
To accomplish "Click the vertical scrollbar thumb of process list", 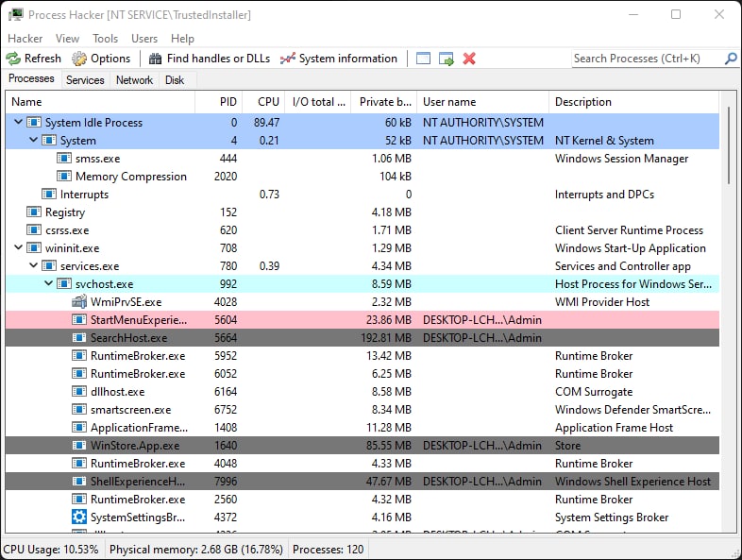I will click(x=729, y=145).
